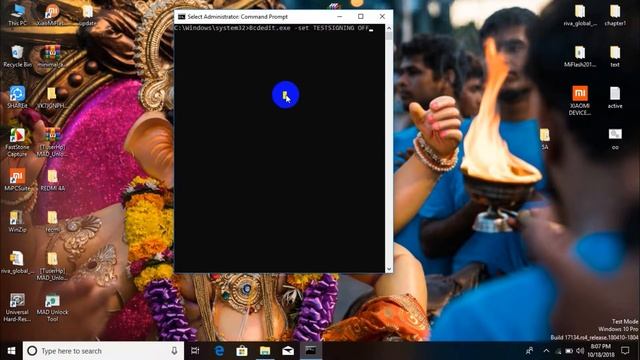Screen dimensions: 640x360
Task: Select the VK7JGNPH folder icon
Action: tap(52, 97)
